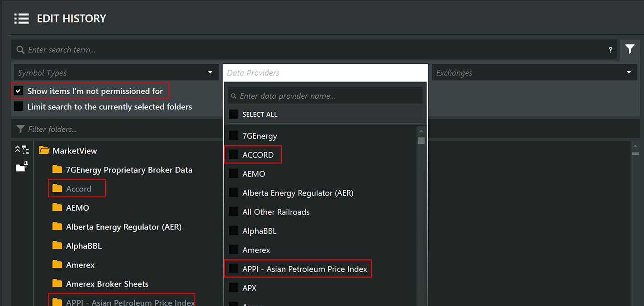Screen dimensions: 644x306
Task: Open the Edit History list icon
Action: pos(21,19)
